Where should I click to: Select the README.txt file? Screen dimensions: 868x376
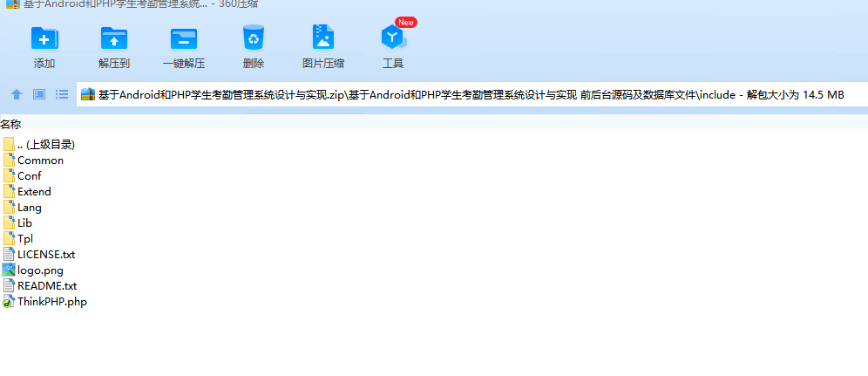coord(40,286)
